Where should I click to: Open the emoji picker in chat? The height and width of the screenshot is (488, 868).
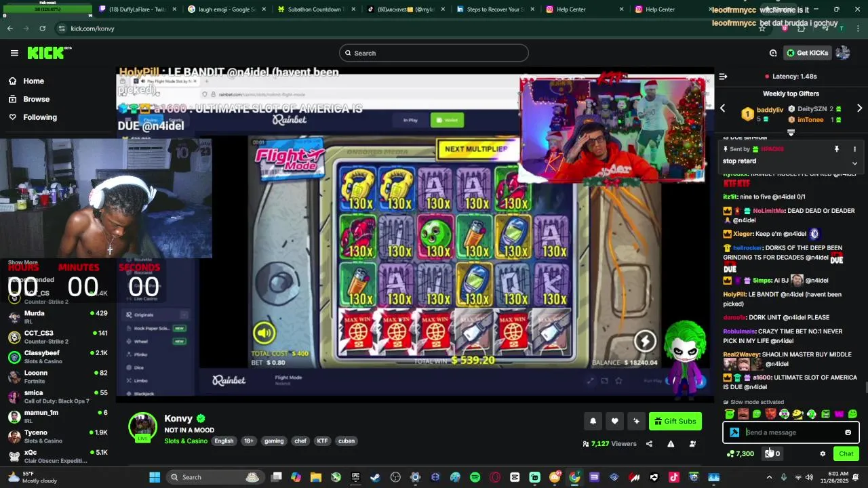[848, 432]
